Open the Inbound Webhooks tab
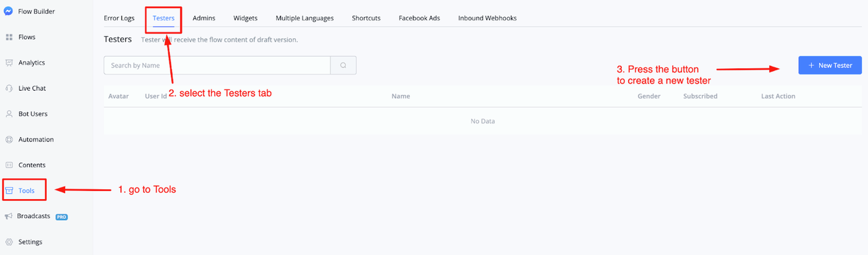Image resolution: width=868 pixels, height=255 pixels. click(487, 18)
